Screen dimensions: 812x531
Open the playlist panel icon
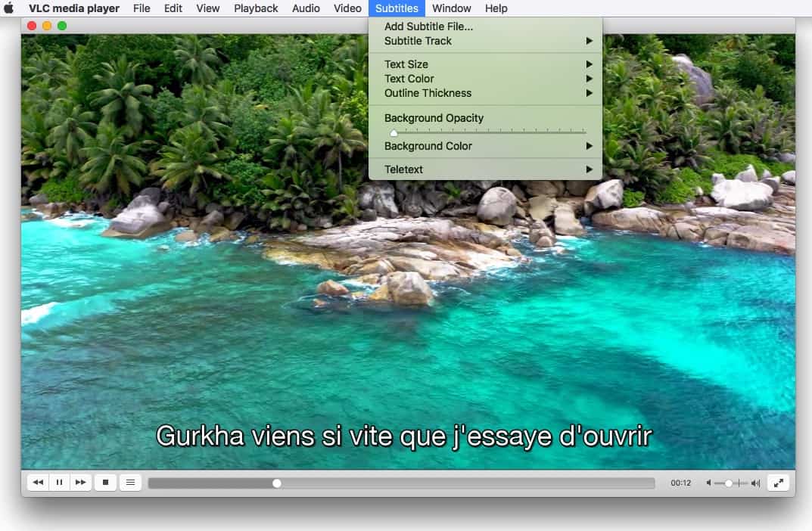click(130, 482)
